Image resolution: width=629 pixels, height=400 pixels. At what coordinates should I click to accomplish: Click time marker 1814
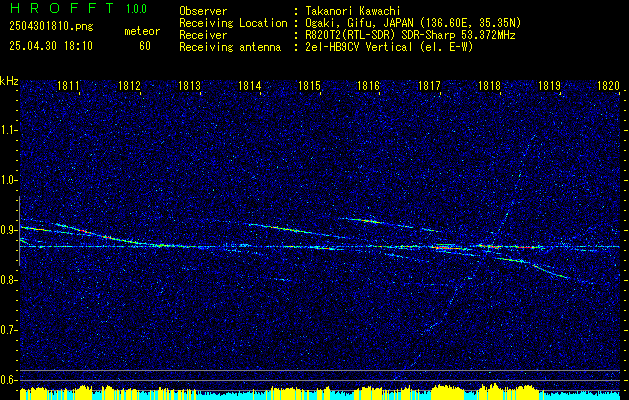(x=250, y=85)
